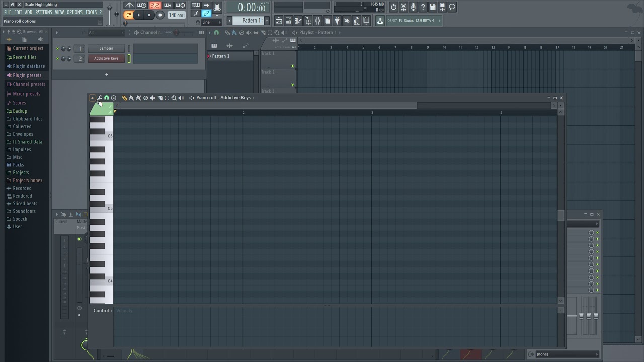Toggle Track 2 mute LED in Playlist
The image size is (644, 362).
[x=292, y=85]
